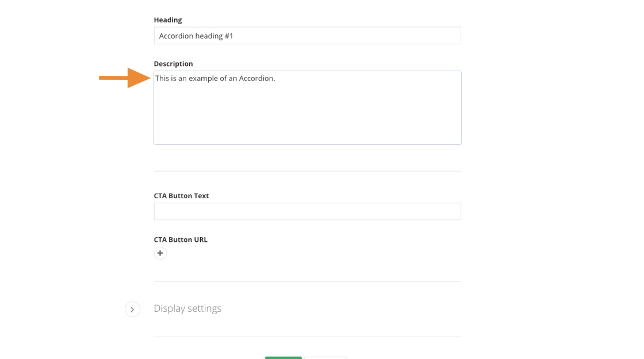Screen dimensions: 644x359
Task: Click the sentence "This is an example of an Accordion."
Action: tap(215, 79)
